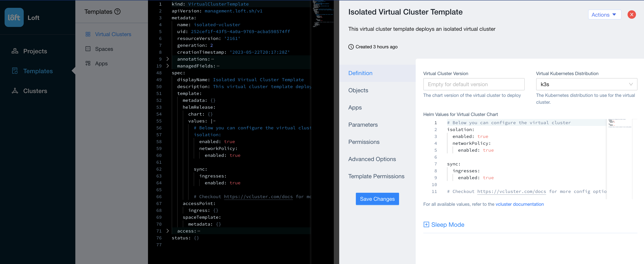Expand the annotations section on line 9
Image resolution: width=644 pixels, height=264 pixels.
[167, 59]
